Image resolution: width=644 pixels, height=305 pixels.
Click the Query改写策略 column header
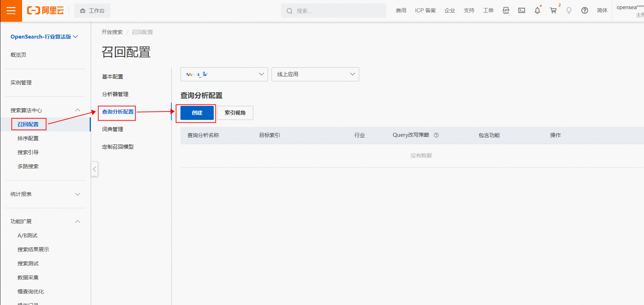tap(411, 135)
